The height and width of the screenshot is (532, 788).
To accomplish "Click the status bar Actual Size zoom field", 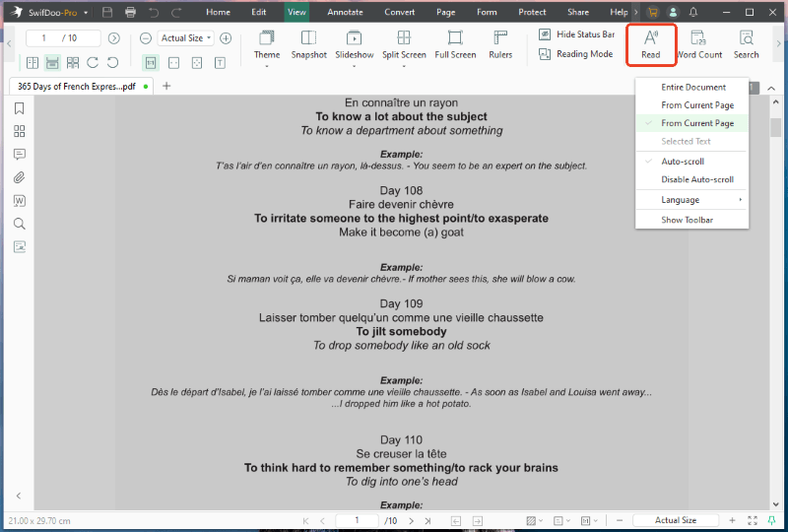I will coord(676,520).
